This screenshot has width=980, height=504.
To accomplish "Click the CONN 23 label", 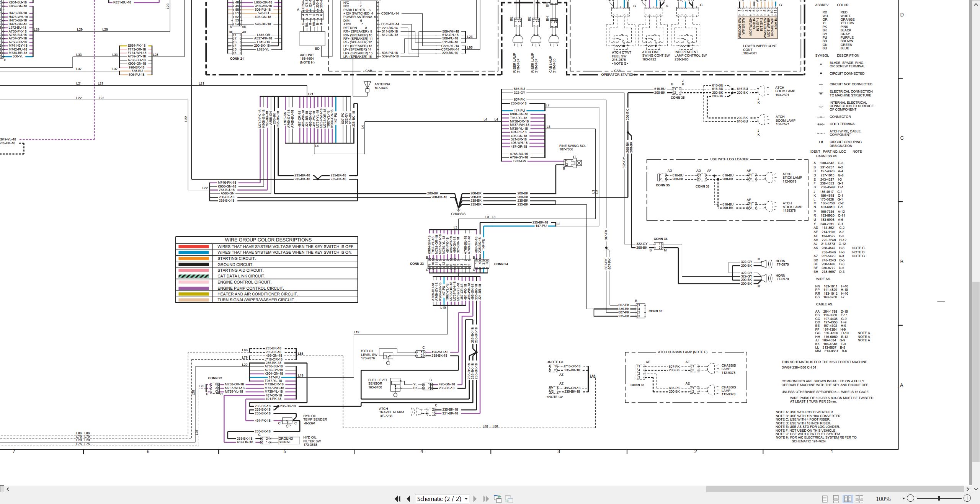I will pos(417,264).
